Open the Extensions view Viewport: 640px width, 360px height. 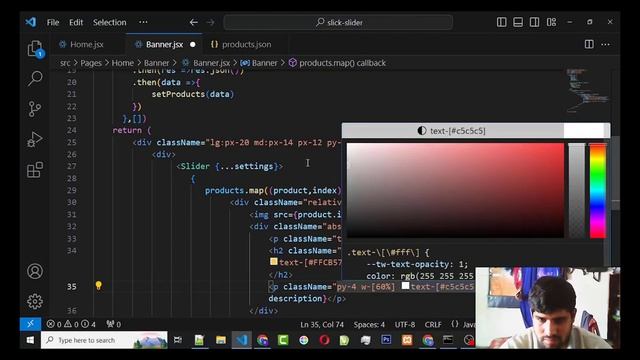35,170
